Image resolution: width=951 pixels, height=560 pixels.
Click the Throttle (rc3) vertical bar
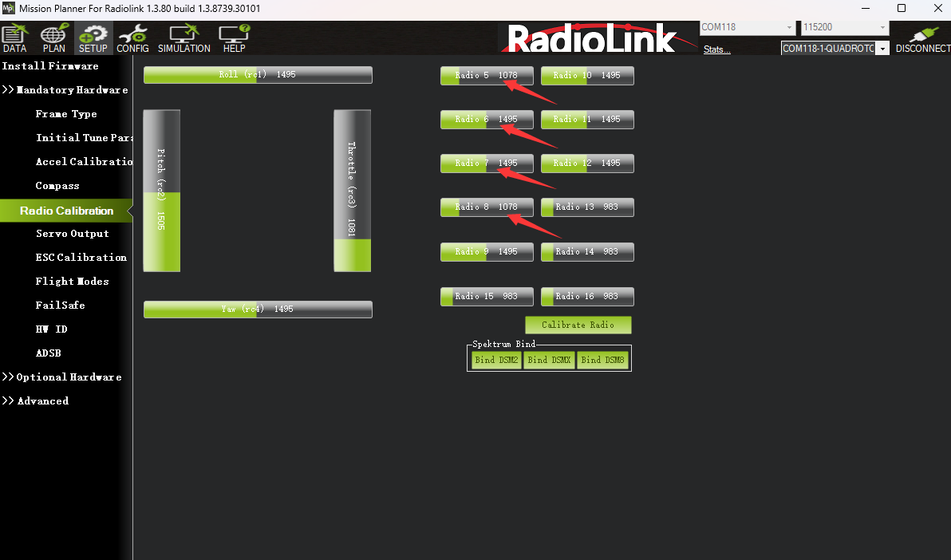(352, 191)
